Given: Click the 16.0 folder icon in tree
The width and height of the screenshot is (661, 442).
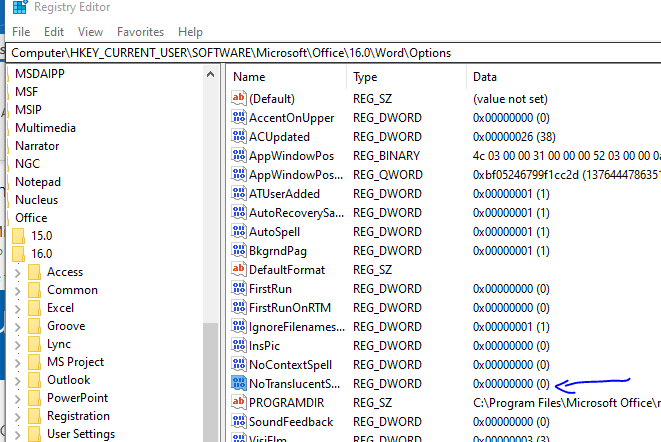Looking at the screenshot, I should [x=18, y=254].
